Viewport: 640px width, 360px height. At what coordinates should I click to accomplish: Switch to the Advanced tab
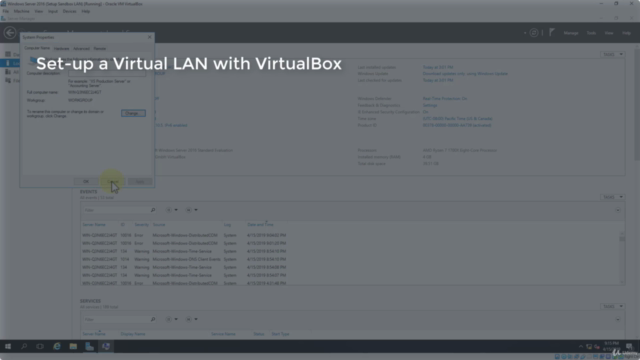(x=81, y=49)
